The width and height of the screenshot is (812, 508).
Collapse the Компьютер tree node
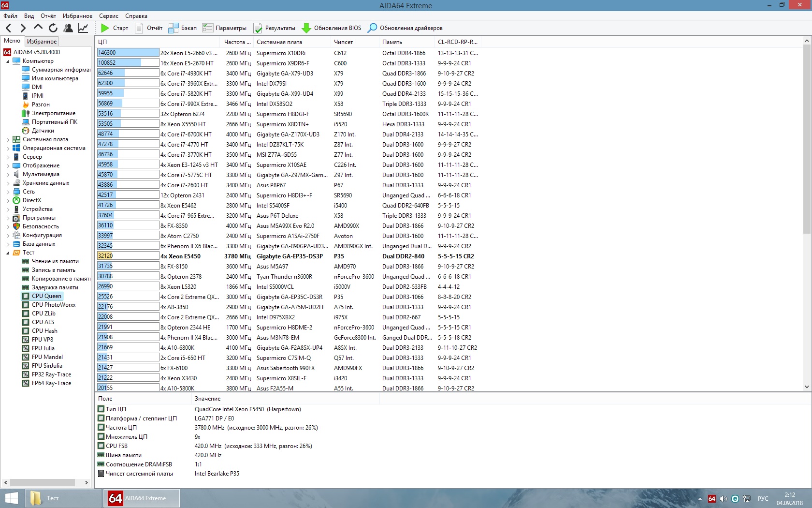[8, 61]
